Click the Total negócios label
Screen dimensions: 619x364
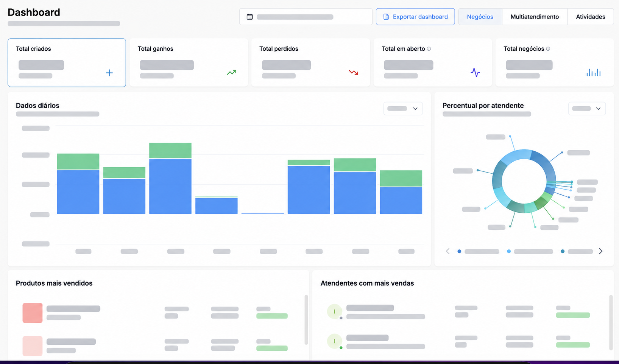[x=524, y=49]
